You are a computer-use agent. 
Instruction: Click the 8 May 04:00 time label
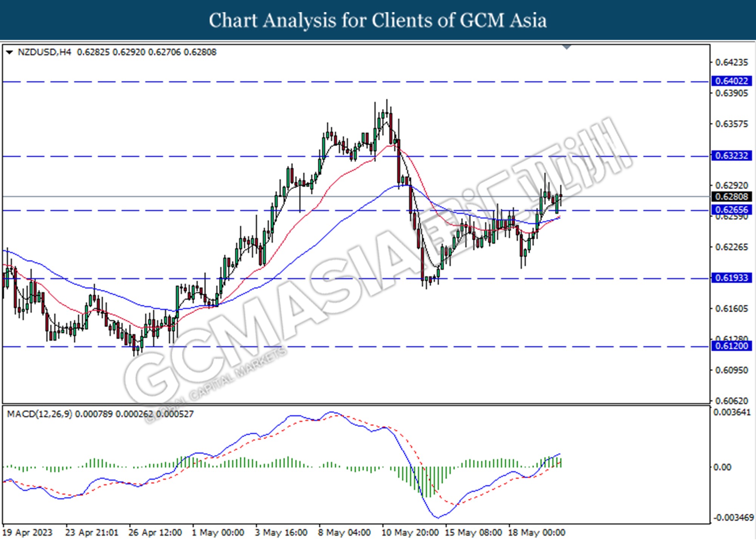(x=344, y=532)
